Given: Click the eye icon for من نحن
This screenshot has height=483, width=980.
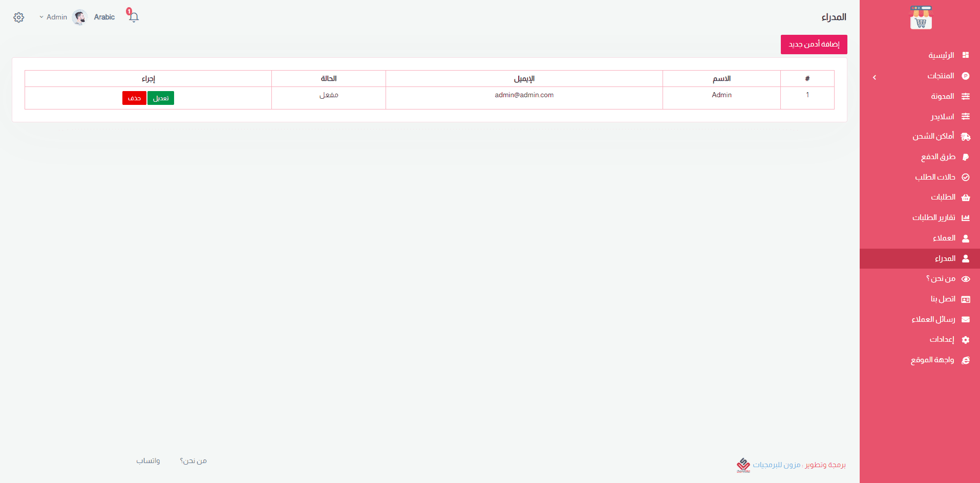Looking at the screenshot, I should coord(966,279).
